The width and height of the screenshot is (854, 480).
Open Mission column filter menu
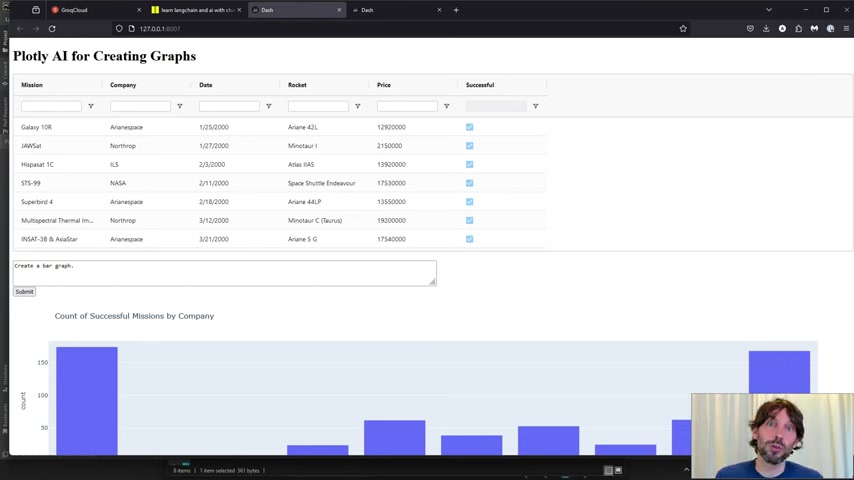(91, 106)
